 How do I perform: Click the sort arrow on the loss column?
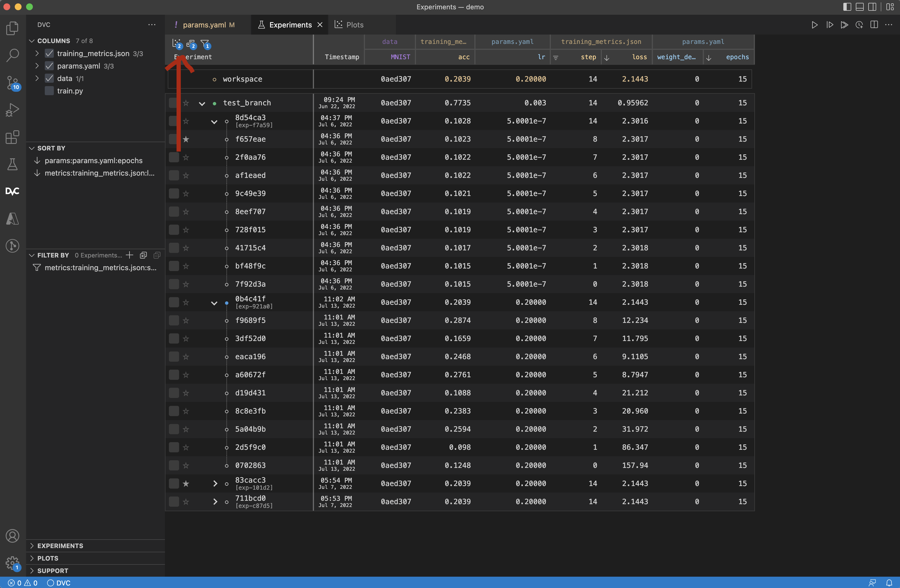(606, 57)
